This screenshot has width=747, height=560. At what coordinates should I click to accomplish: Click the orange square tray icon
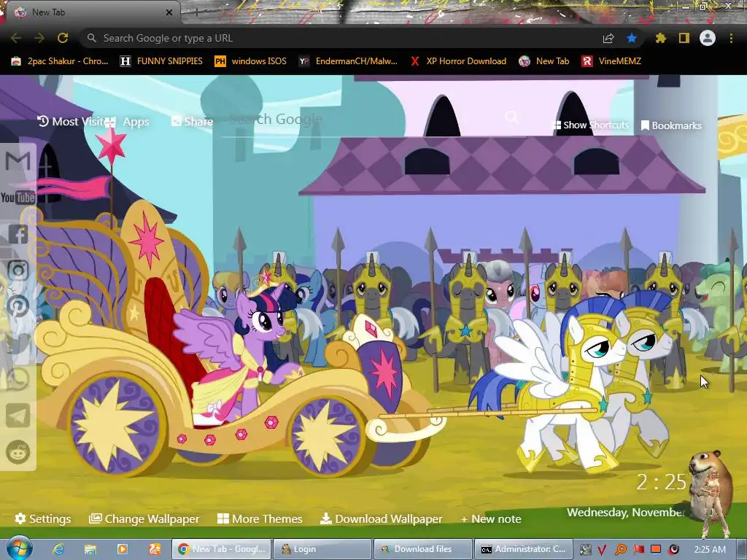coord(656,549)
